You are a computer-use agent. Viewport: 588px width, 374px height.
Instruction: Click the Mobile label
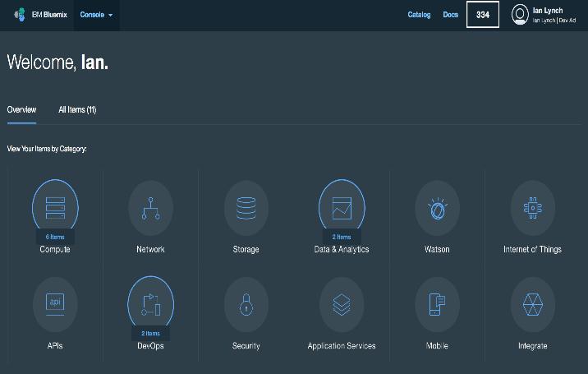(437, 346)
